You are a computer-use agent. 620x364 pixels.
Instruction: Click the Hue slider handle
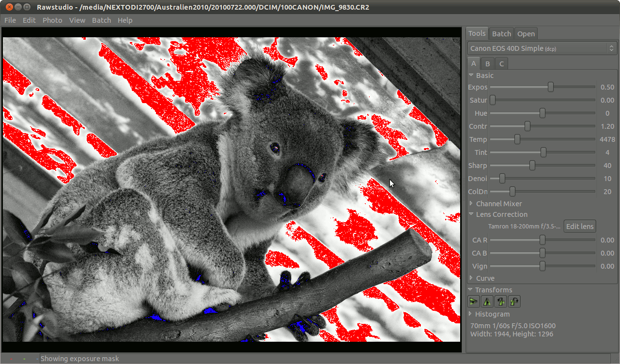[542, 113]
